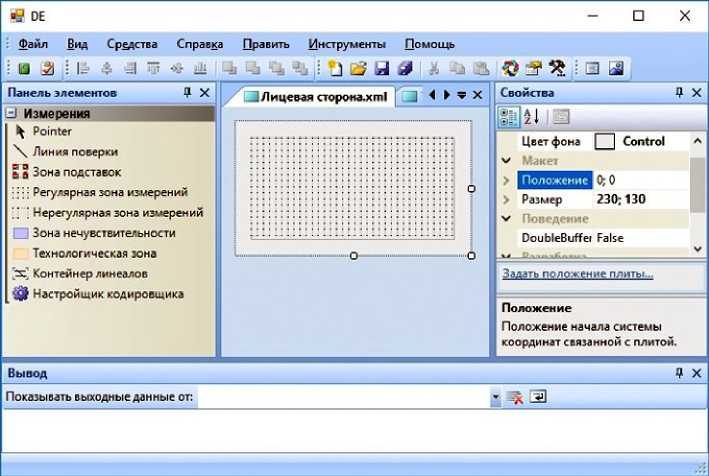This screenshot has width=709, height=476.
Task: Open the Помощь menu
Action: (x=430, y=44)
